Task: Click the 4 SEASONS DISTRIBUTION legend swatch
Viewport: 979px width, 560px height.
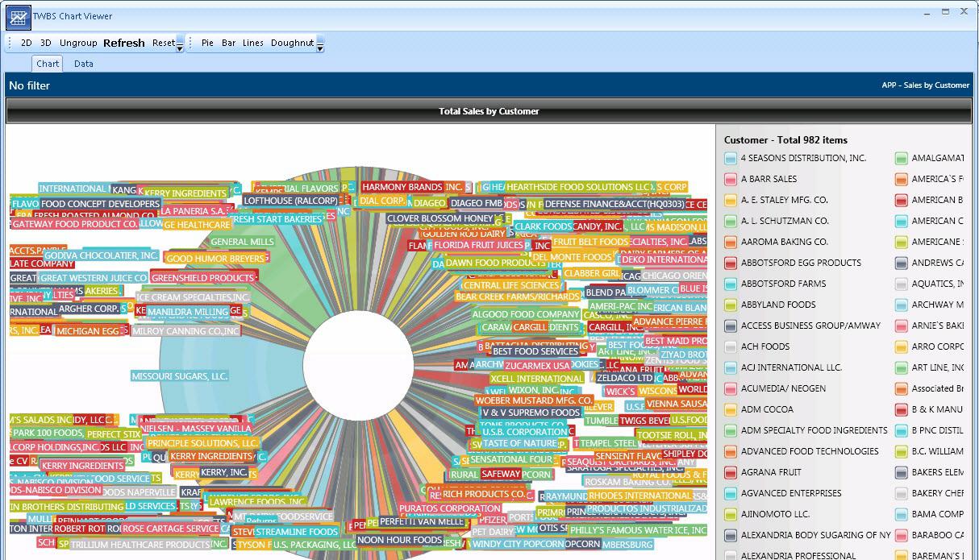Action: pos(731,159)
